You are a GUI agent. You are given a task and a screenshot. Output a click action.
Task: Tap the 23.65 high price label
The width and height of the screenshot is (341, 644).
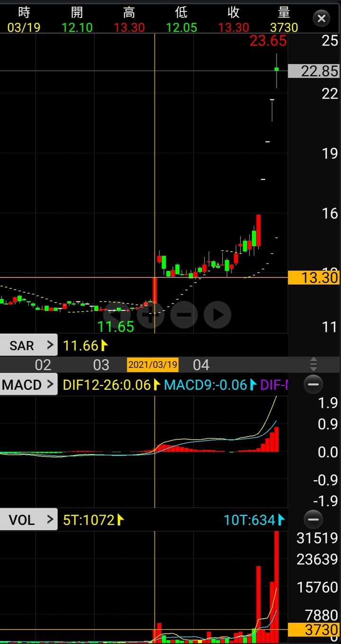pyautogui.click(x=268, y=41)
